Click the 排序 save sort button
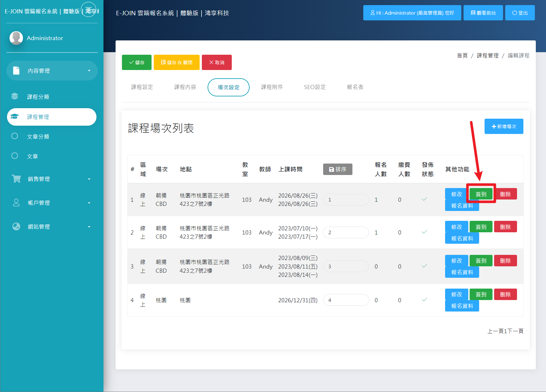The width and height of the screenshot is (546, 392). click(x=337, y=170)
